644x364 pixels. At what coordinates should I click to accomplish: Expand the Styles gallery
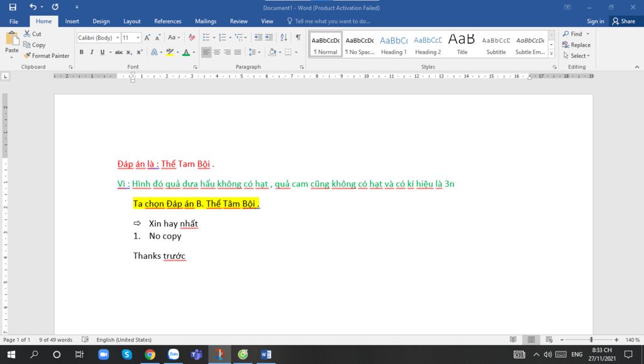pos(551,54)
